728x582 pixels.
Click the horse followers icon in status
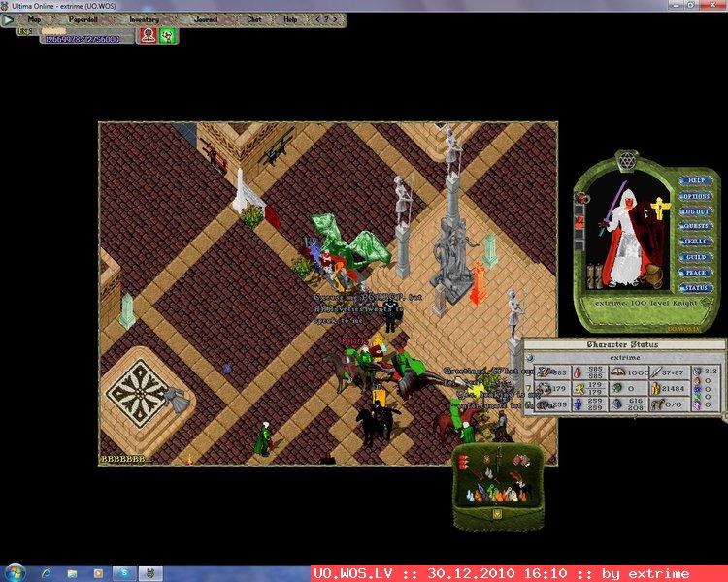(656, 404)
